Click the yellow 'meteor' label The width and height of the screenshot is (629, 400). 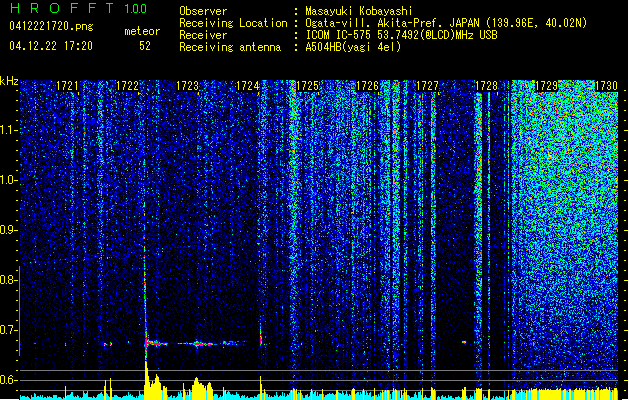[x=142, y=31]
